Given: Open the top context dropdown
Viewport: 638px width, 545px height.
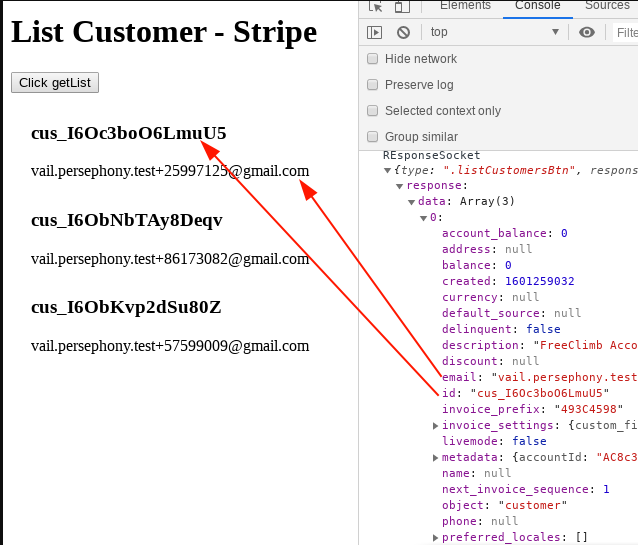Looking at the screenshot, I should [494, 32].
